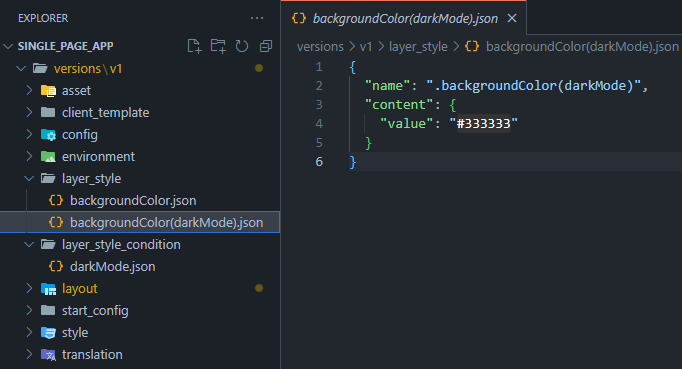Click line number 6 in the gutter
The height and width of the screenshot is (369, 682).
point(319,161)
